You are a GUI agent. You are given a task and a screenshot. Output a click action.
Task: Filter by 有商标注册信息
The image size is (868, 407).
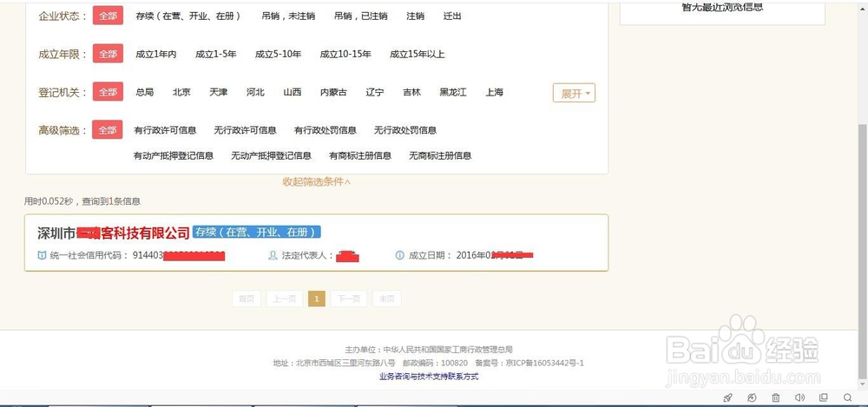[x=360, y=156]
